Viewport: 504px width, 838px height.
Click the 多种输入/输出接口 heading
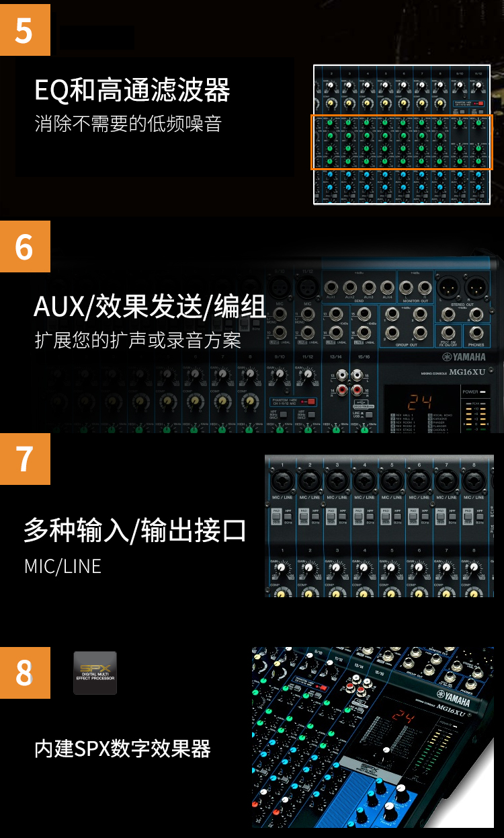(135, 530)
